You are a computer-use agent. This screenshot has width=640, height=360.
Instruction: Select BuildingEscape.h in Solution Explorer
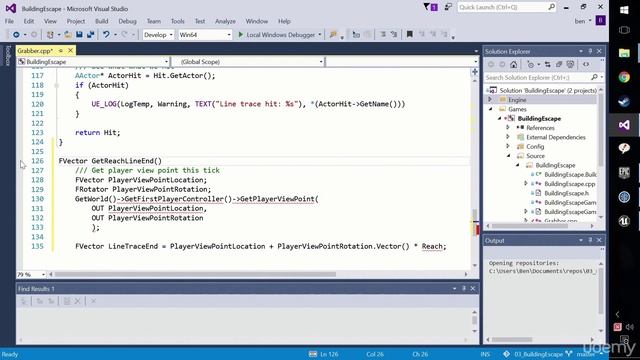[567, 193]
